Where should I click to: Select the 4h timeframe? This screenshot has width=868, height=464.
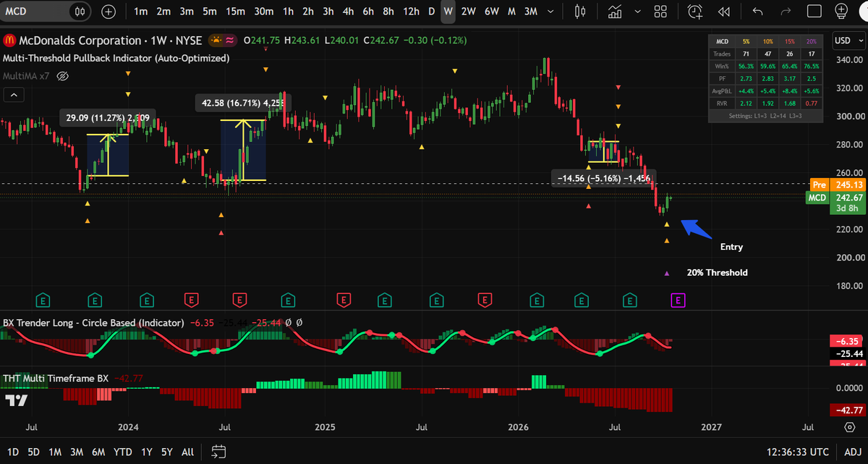point(348,12)
